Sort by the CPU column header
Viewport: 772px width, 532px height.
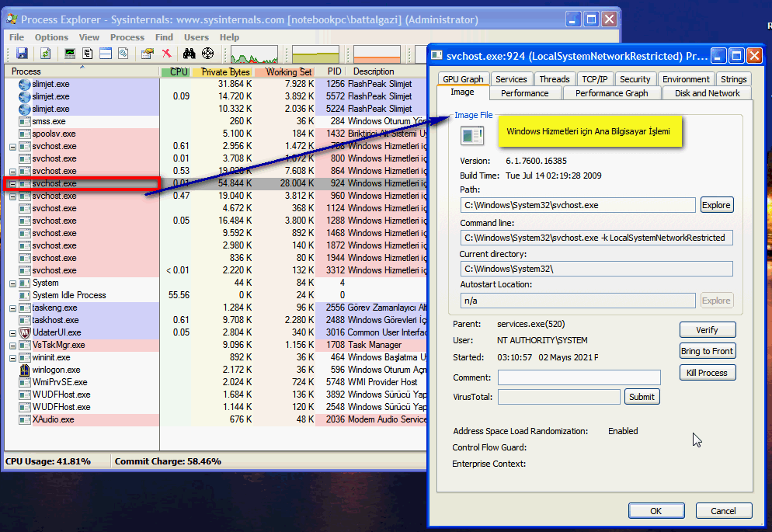(x=176, y=72)
